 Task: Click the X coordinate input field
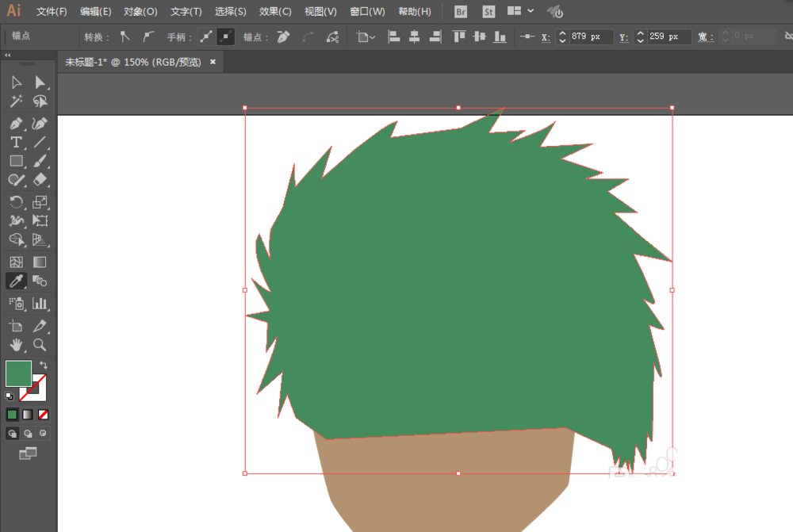click(x=591, y=36)
